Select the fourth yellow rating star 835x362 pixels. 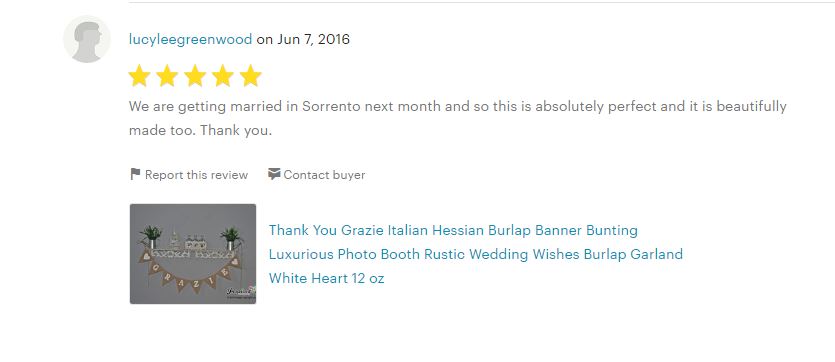223,76
